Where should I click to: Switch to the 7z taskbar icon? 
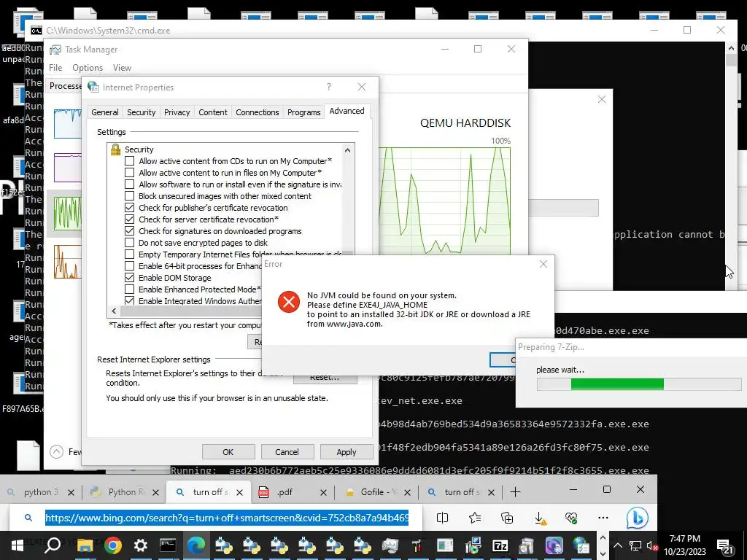click(x=500, y=545)
